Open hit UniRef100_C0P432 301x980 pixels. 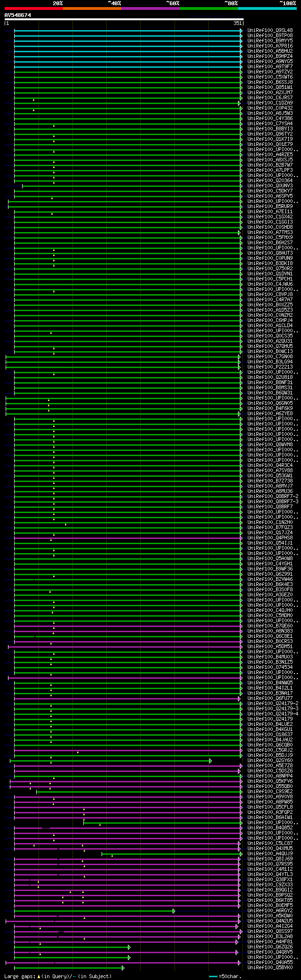[x=270, y=108]
